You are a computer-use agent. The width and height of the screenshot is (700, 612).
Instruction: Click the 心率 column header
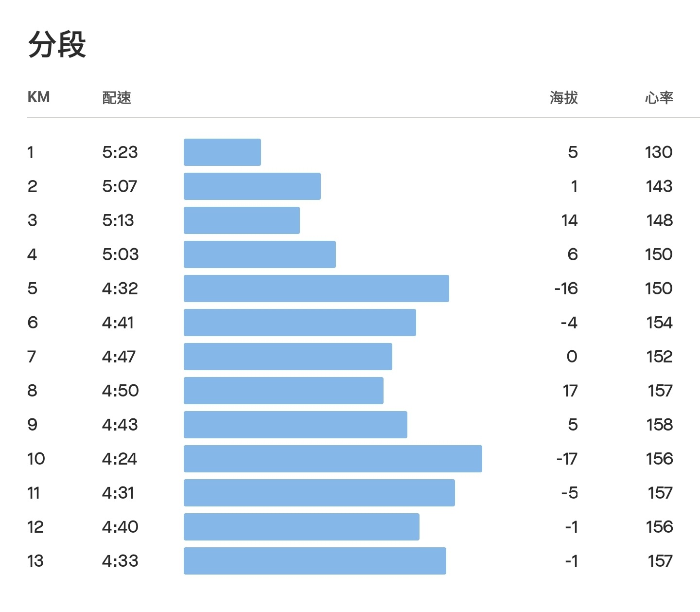[659, 98]
